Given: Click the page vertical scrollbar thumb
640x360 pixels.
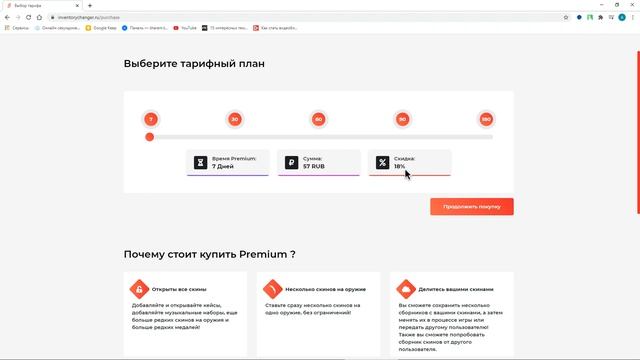Looking at the screenshot, I should click(638, 132).
